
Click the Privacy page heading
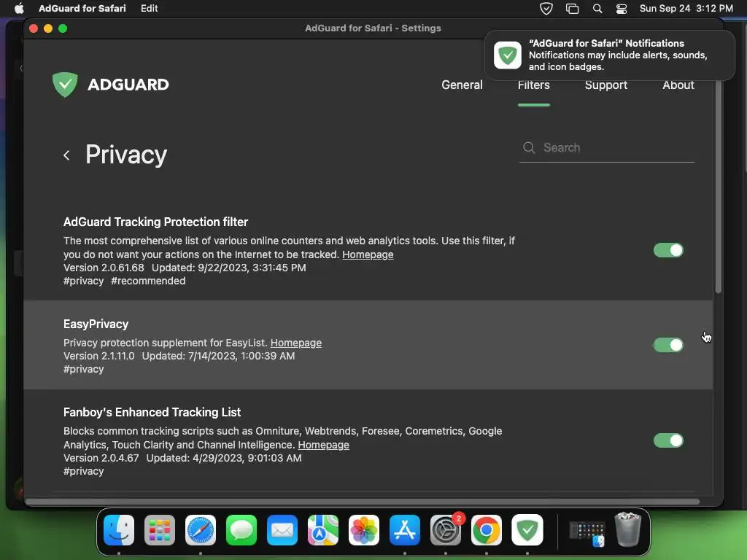coord(126,155)
